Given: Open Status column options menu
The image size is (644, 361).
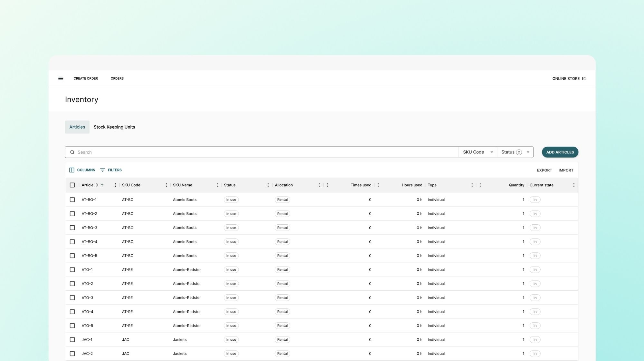Looking at the screenshot, I should coord(268,185).
